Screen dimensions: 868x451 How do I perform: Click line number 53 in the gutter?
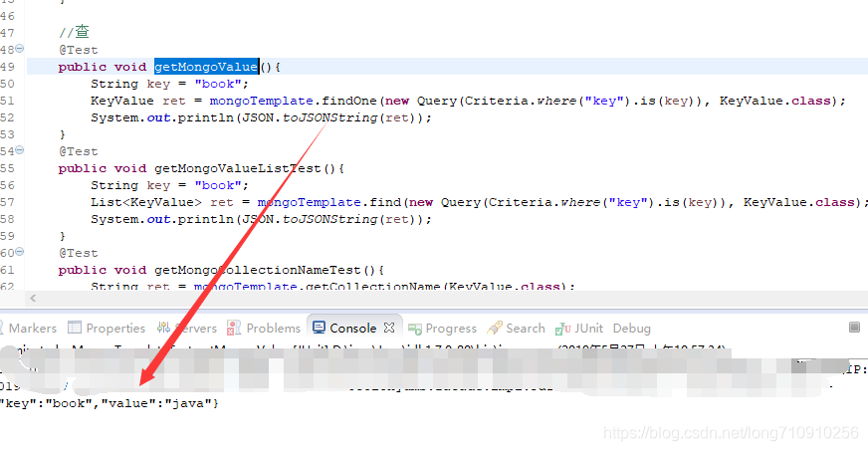[7, 134]
